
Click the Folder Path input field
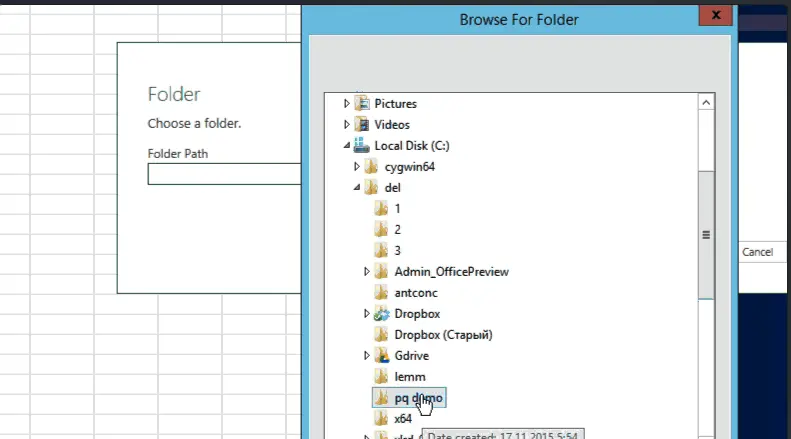click(224, 175)
